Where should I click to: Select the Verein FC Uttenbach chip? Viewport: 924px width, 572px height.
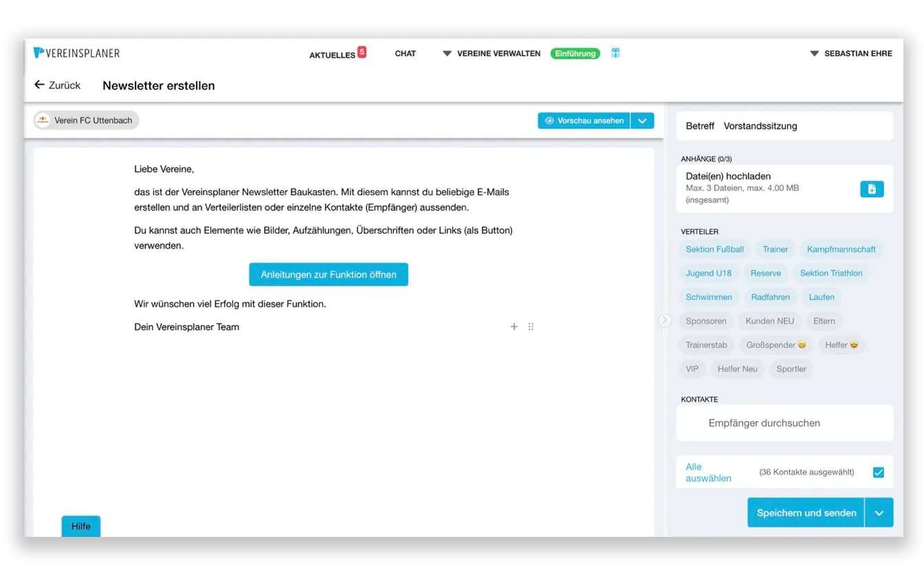[x=86, y=120]
